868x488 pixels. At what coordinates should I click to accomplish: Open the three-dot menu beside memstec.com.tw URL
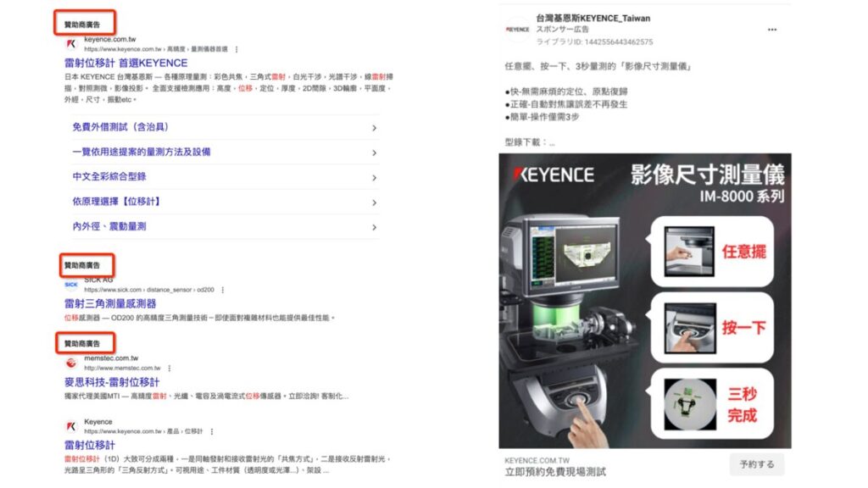point(169,368)
